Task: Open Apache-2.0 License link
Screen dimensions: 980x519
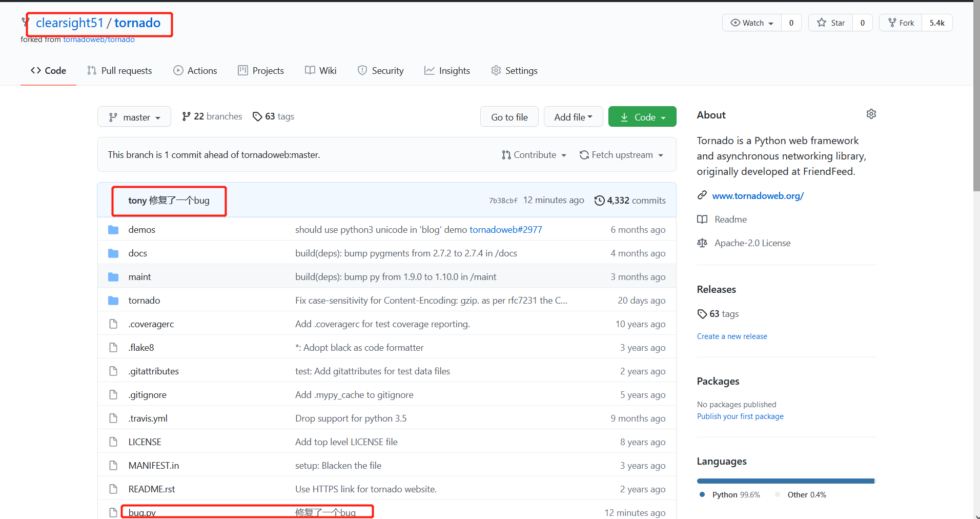Action: (752, 243)
